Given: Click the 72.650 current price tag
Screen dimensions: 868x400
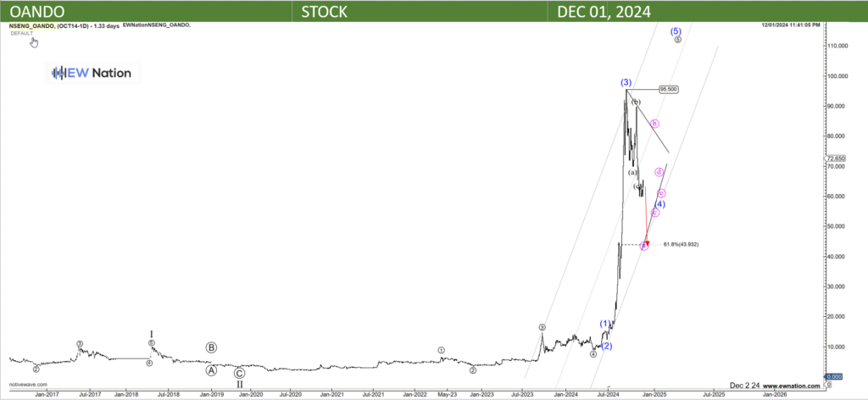Looking at the screenshot, I should [835, 158].
